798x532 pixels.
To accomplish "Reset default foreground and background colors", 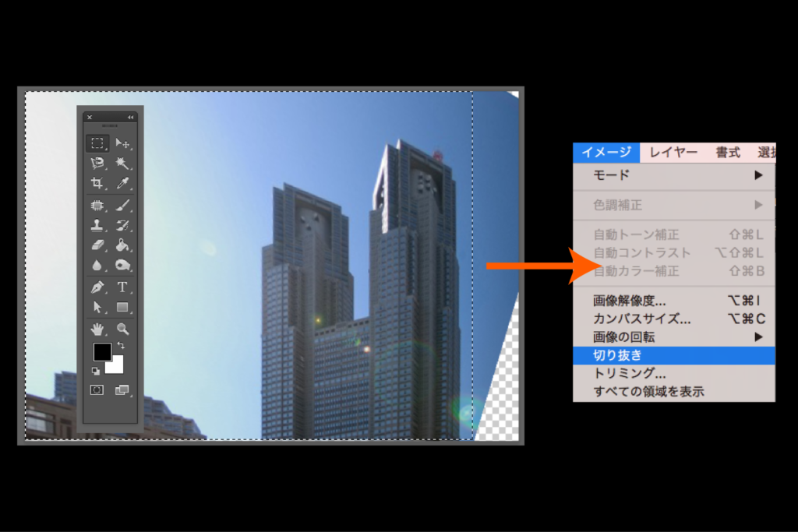I will pos(96,371).
